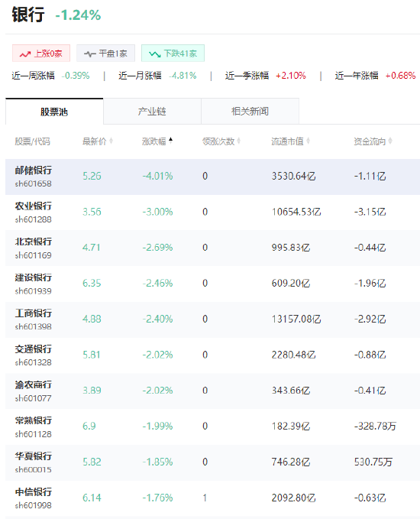Toggle the 涨跌幅 sort arrow
This screenshot has width=420, height=519.
click(x=170, y=141)
